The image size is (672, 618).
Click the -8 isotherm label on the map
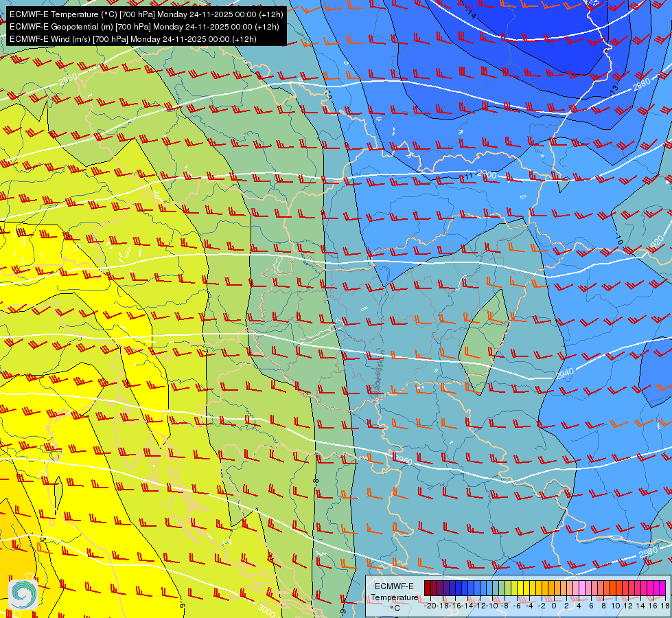tap(316, 481)
